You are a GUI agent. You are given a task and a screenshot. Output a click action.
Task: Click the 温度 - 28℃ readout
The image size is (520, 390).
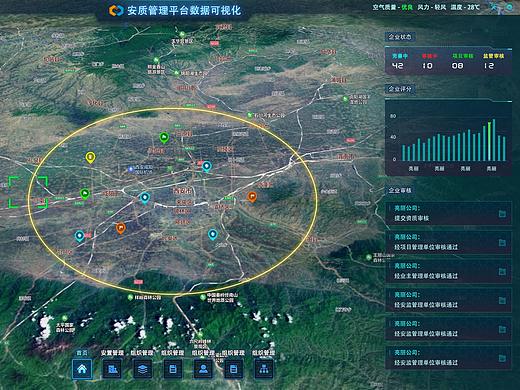point(465,7)
